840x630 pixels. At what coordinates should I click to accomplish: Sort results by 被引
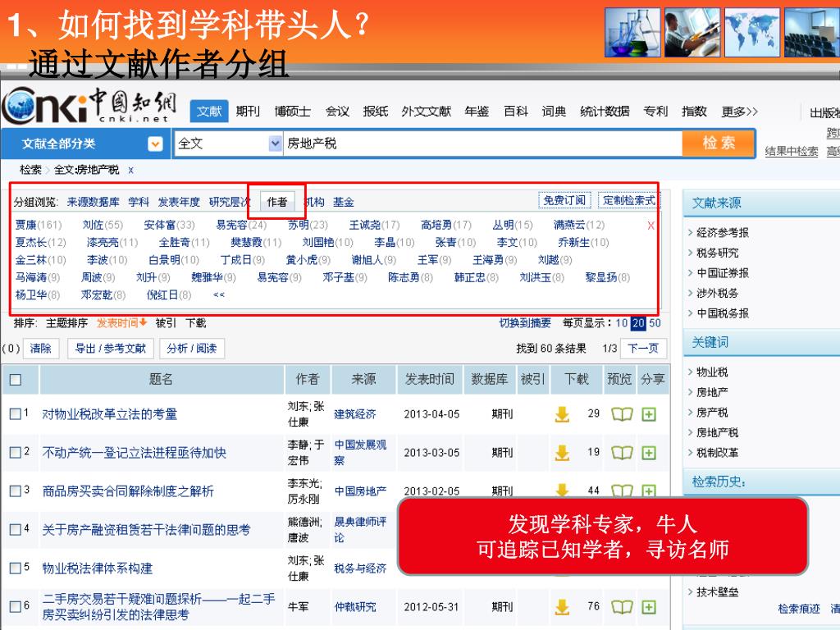point(166,323)
